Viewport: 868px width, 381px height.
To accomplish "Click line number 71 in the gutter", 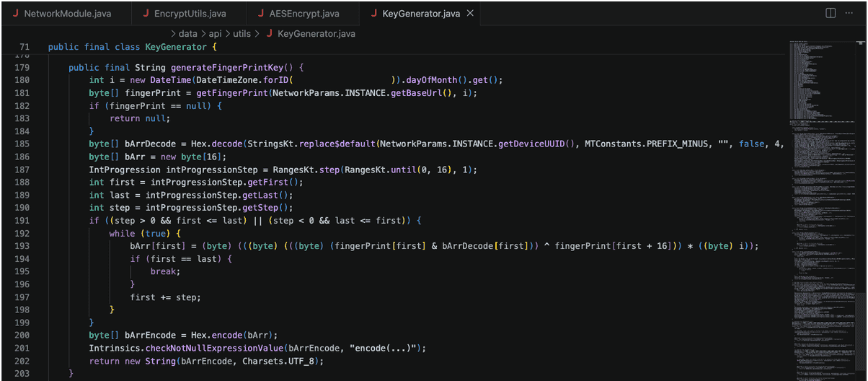I will pos(24,47).
